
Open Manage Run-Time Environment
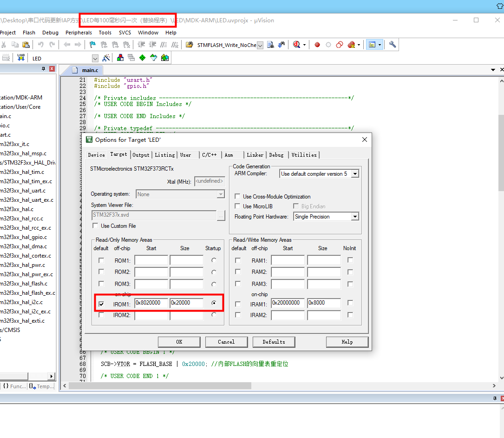(x=164, y=58)
